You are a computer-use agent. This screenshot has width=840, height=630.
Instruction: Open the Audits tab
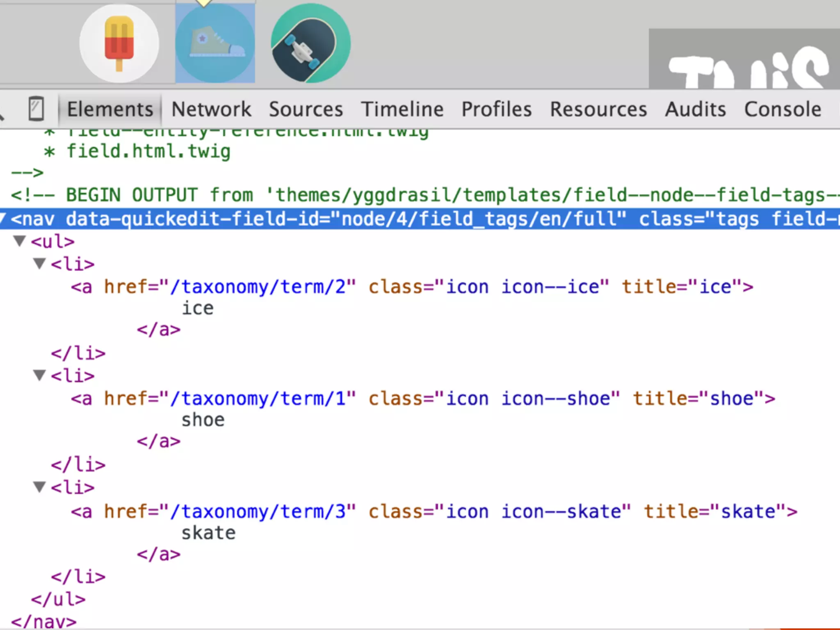(x=696, y=110)
